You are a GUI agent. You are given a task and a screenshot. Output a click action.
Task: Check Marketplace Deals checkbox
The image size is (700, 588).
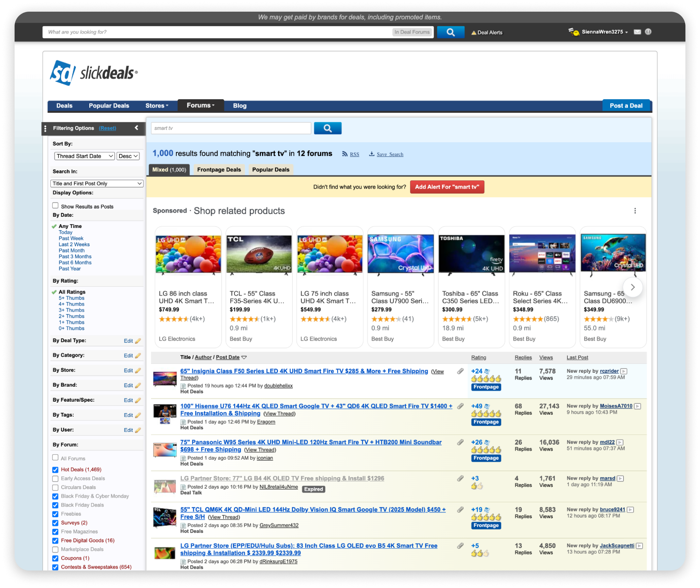[x=55, y=549]
